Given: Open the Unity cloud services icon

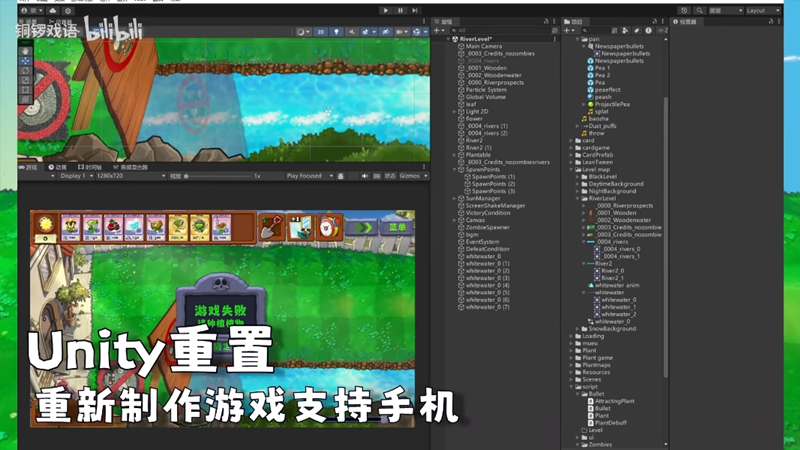Looking at the screenshot, I should tap(53, 10).
